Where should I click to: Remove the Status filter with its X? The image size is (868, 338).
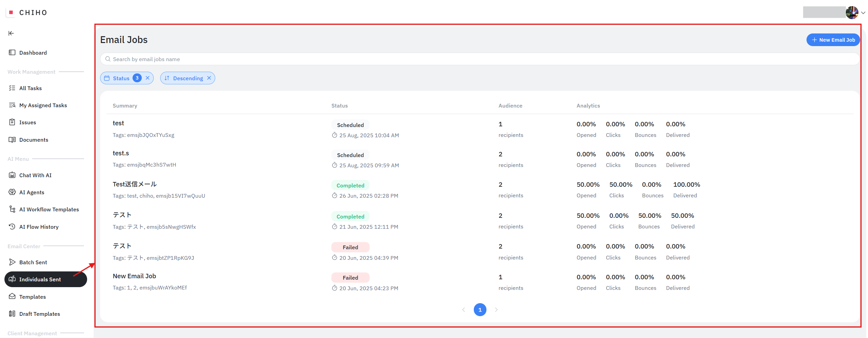148,78
